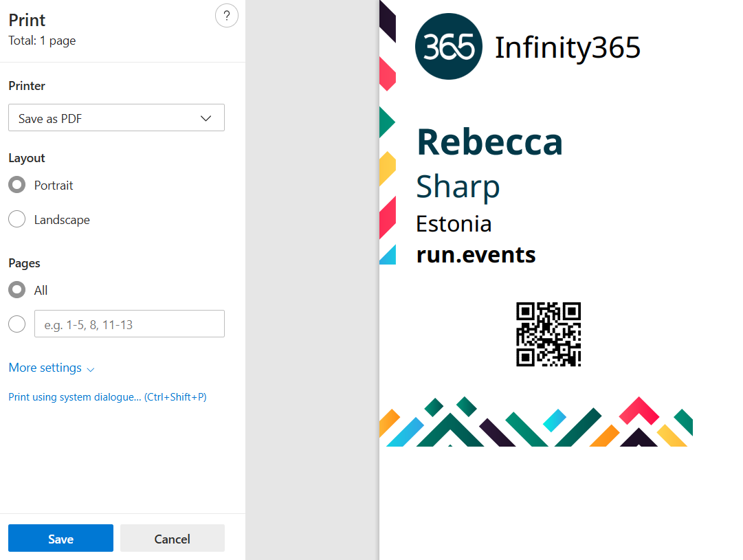Select the Portrait layout option
Image resolution: width=743 pixels, height=560 pixels.
[x=17, y=186]
